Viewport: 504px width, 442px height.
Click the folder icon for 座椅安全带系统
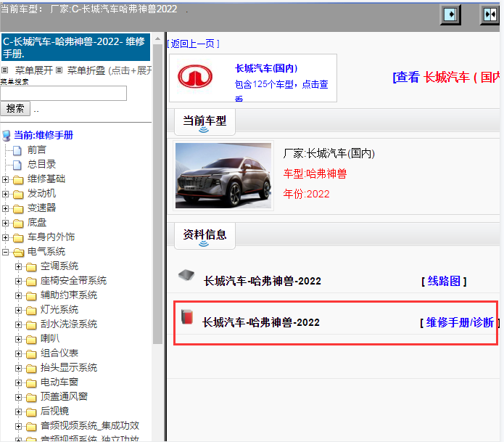point(31,281)
